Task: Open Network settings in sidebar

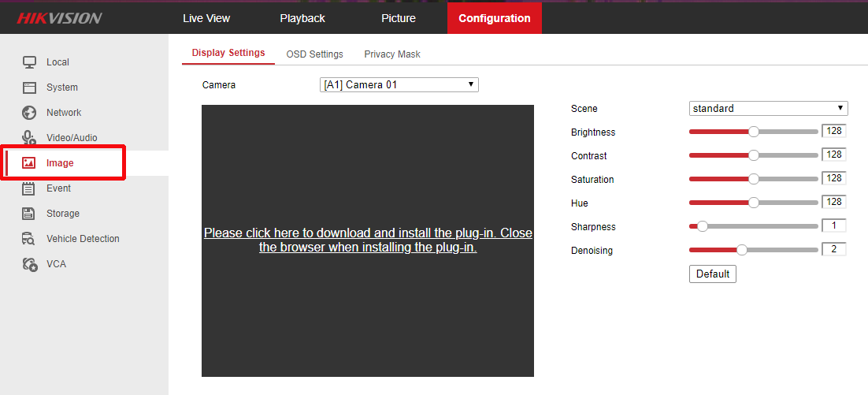Action: click(x=64, y=113)
